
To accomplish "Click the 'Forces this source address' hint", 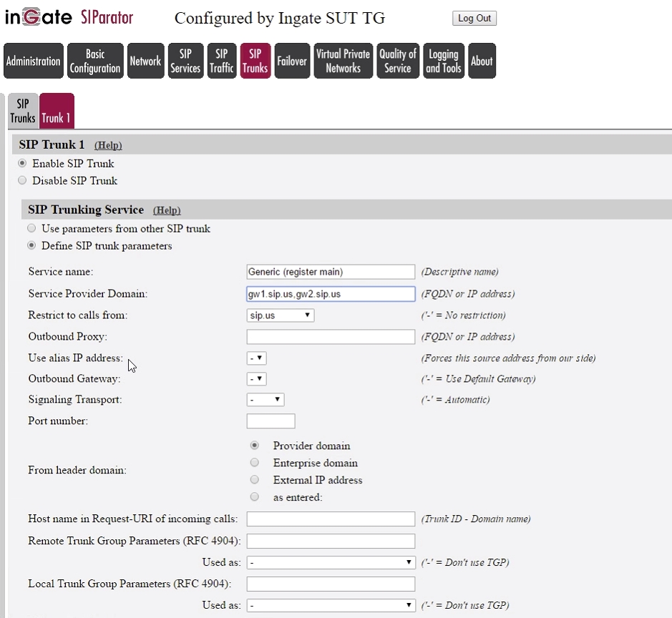I will 508,358.
